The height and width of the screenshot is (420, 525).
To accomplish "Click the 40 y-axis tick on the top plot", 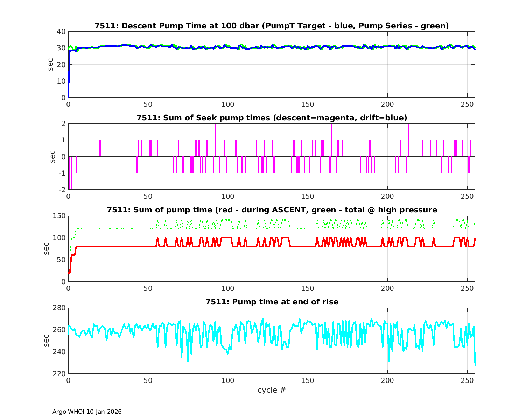I will point(61,31).
